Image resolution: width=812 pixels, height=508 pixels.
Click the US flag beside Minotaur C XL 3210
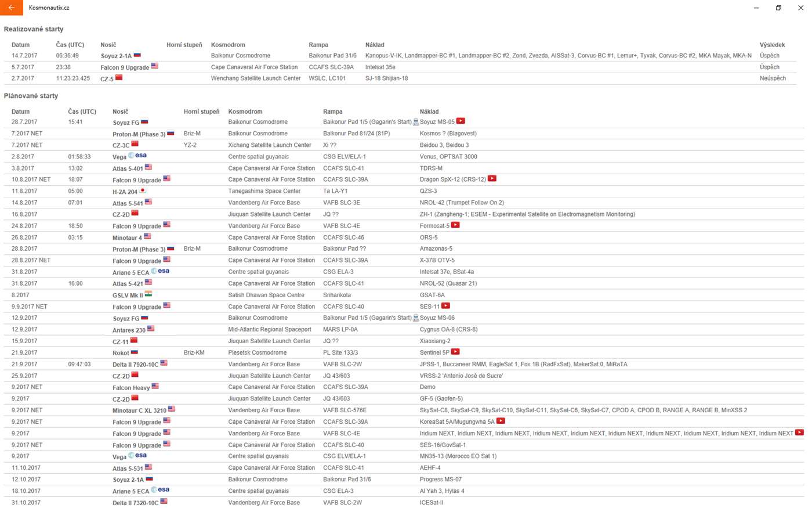click(172, 409)
